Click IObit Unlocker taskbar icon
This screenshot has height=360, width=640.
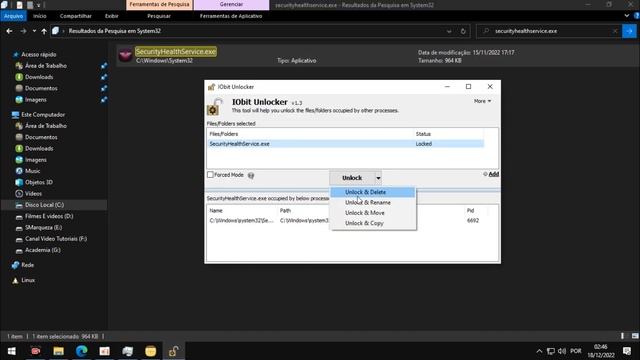coord(173,351)
